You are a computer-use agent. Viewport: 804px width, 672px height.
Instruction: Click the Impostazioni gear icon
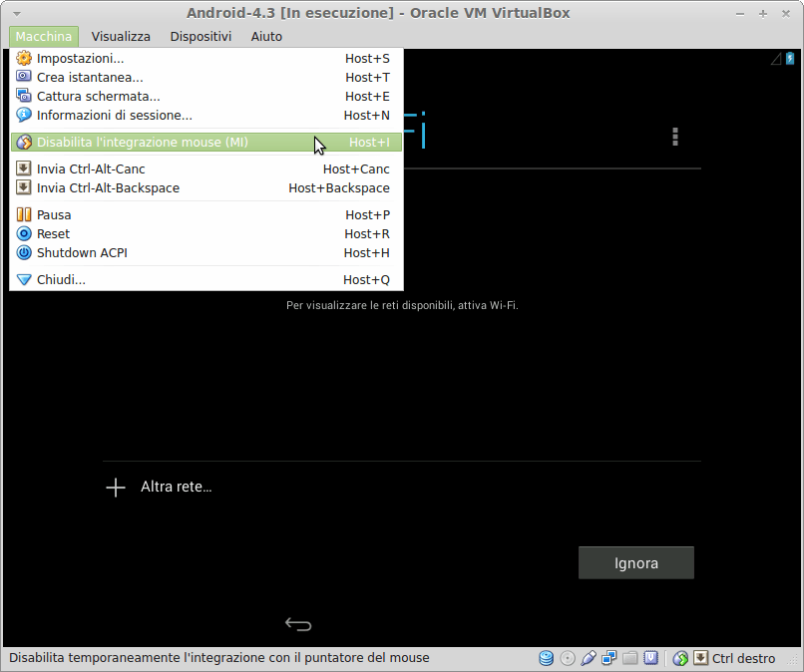pos(24,58)
